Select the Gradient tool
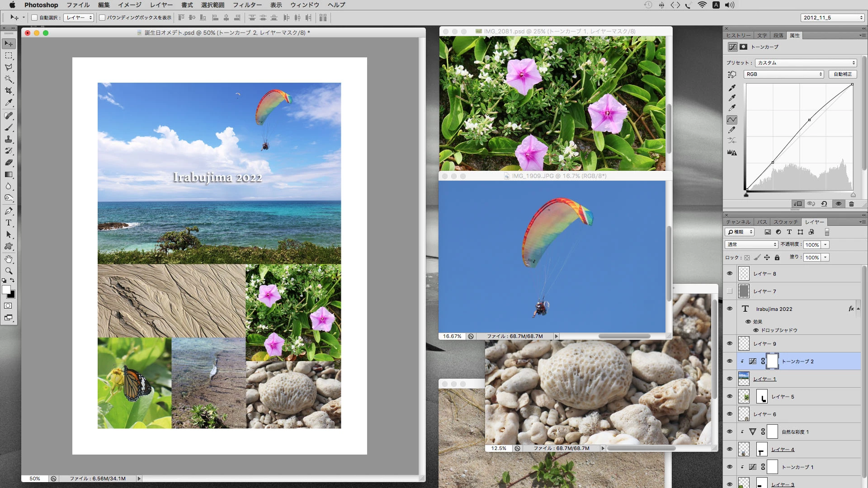868x488 pixels. click(x=9, y=174)
